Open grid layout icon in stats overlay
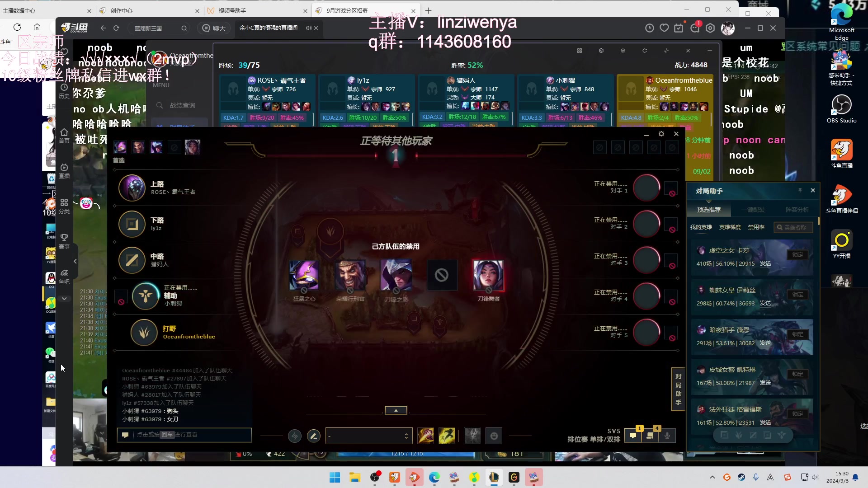 click(580, 51)
